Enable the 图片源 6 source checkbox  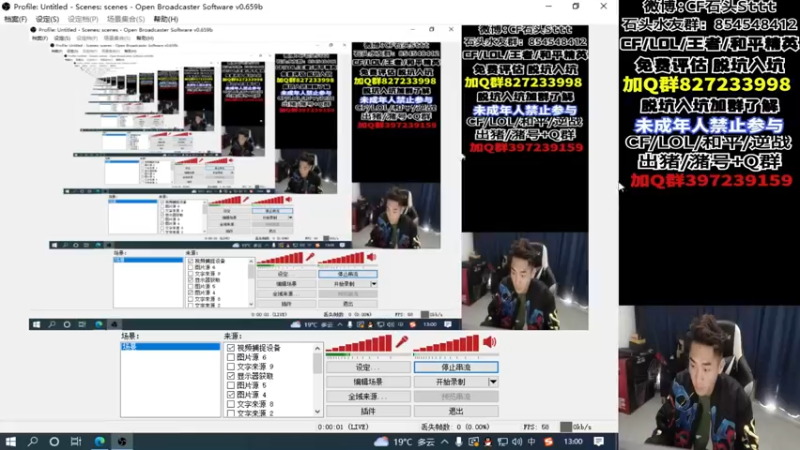point(231,357)
